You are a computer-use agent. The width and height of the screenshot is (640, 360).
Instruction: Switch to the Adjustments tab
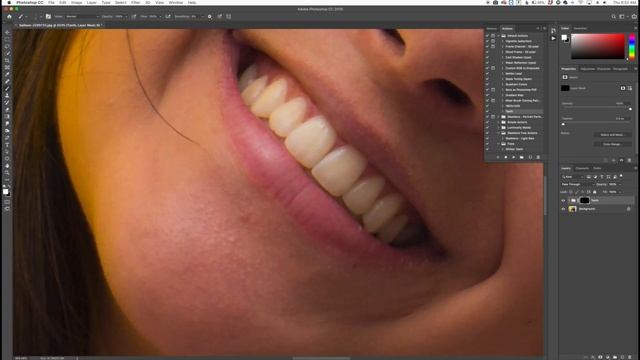(587, 69)
